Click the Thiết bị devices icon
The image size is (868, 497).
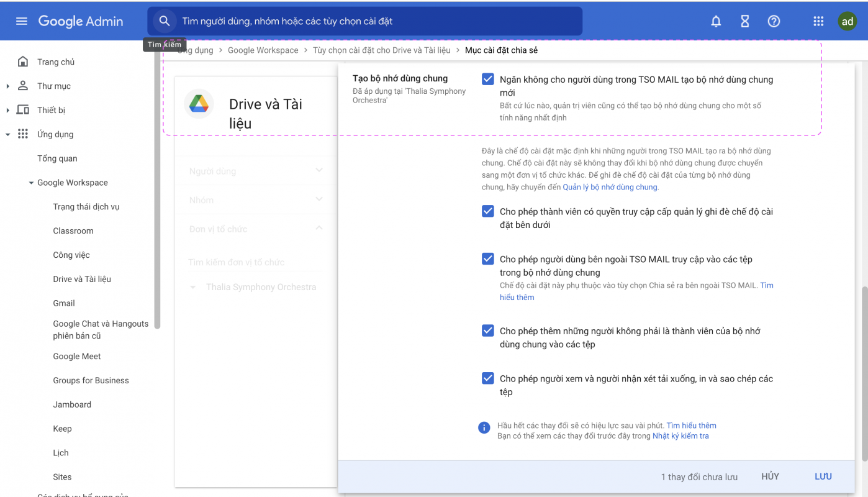tap(23, 110)
